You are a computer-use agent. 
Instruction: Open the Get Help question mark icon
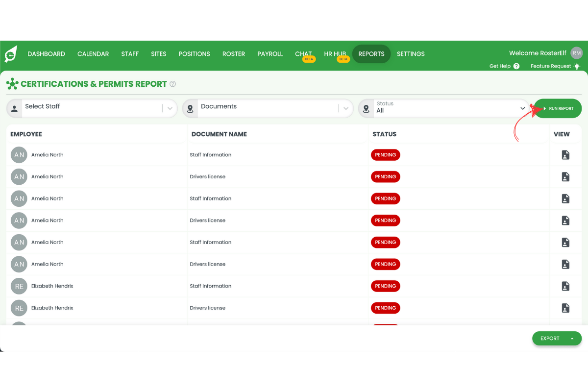tap(516, 66)
